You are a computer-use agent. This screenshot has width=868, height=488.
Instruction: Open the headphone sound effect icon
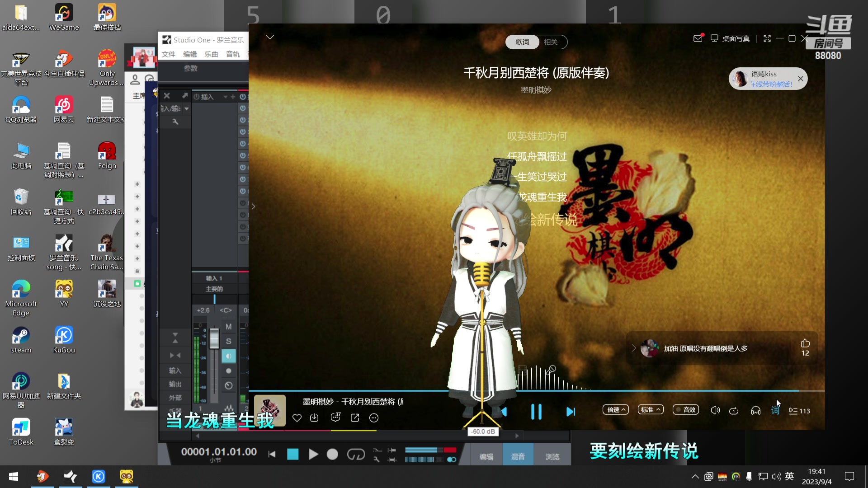pyautogui.click(x=755, y=411)
